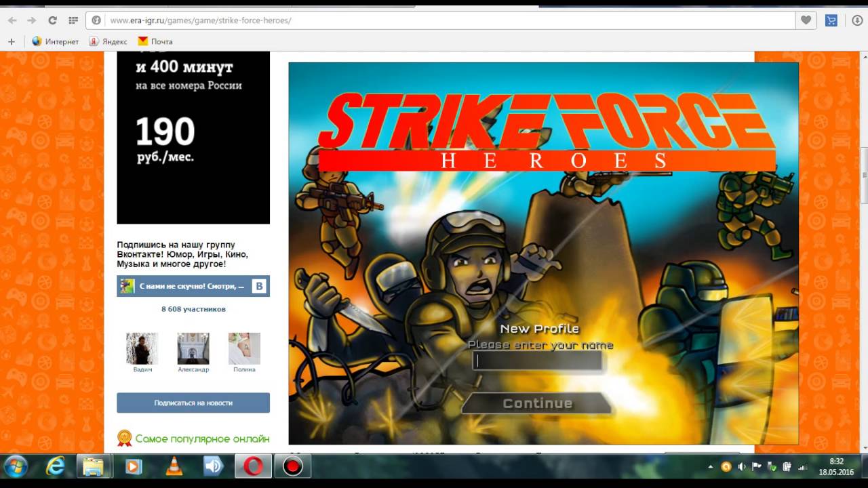Click the orange swirl tray icon
This screenshot has width=868, height=488.
click(726, 466)
